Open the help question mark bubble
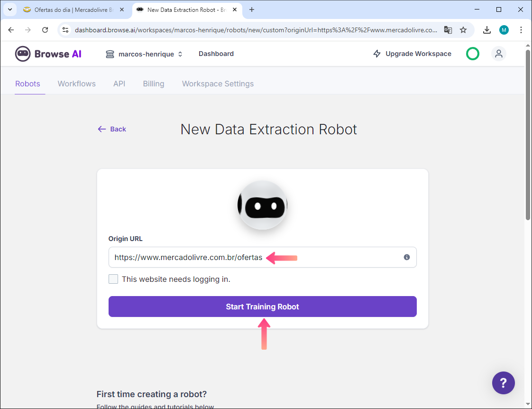The width and height of the screenshot is (532, 409). [503, 383]
